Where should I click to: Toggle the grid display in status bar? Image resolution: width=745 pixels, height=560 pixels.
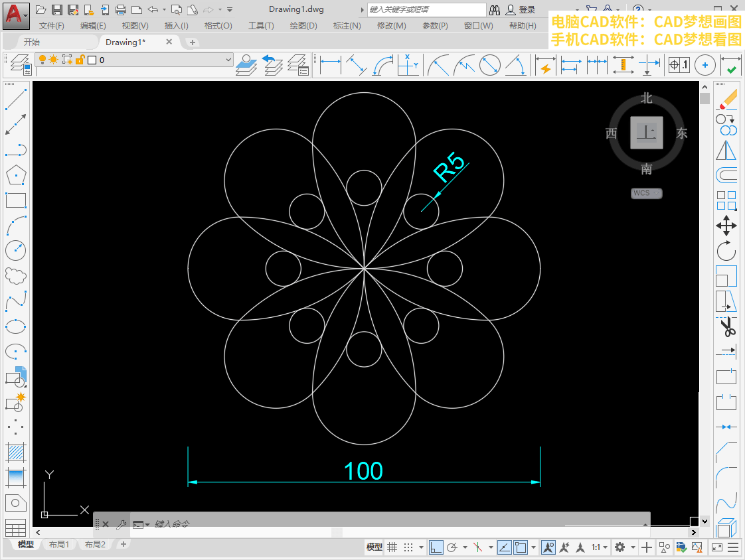(392, 547)
